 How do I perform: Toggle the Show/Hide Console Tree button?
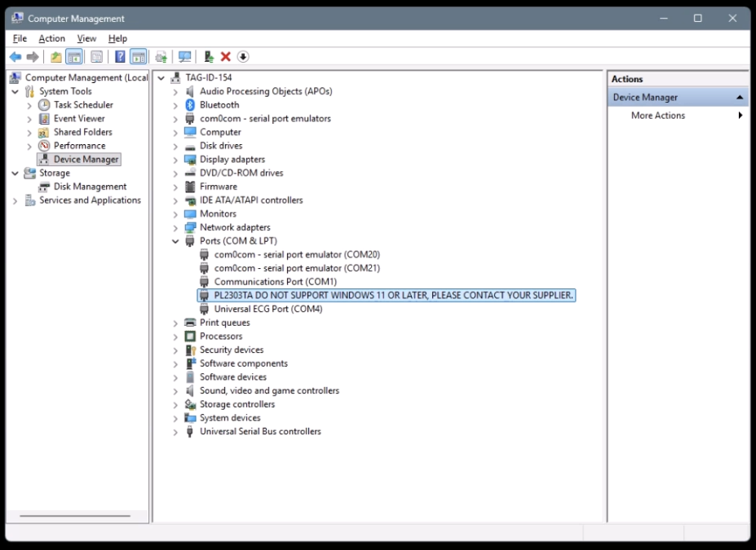pyautogui.click(x=74, y=57)
